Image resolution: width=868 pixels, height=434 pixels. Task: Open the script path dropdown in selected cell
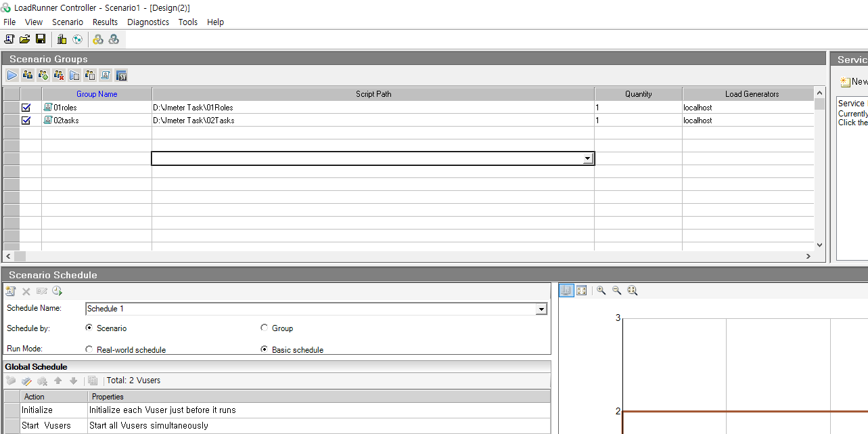pyautogui.click(x=588, y=158)
